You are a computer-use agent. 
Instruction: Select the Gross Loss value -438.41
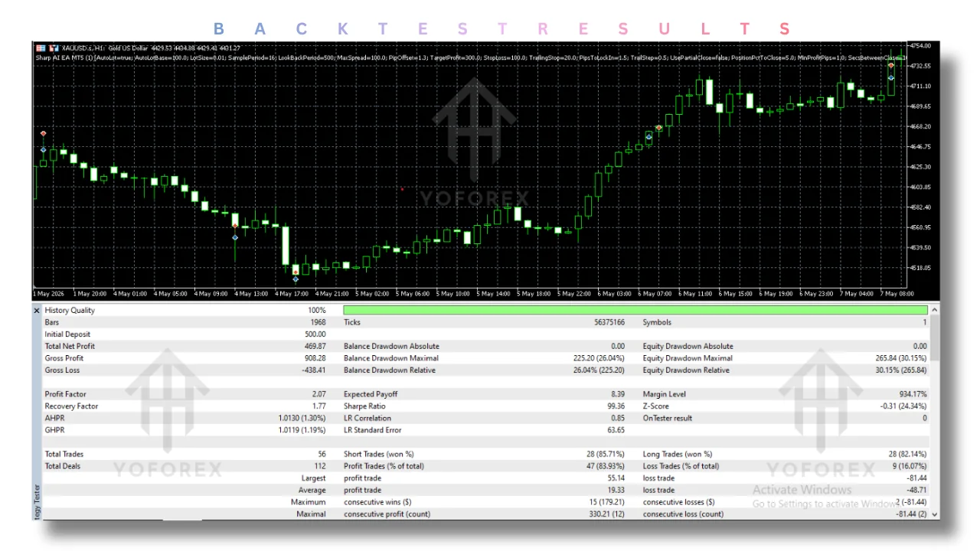tap(313, 370)
